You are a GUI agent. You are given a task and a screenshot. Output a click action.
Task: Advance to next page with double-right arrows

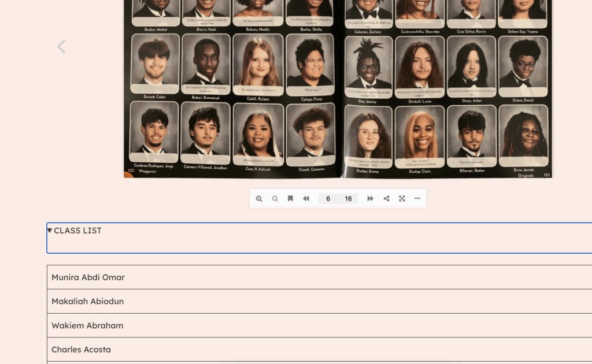pos(370,199)
